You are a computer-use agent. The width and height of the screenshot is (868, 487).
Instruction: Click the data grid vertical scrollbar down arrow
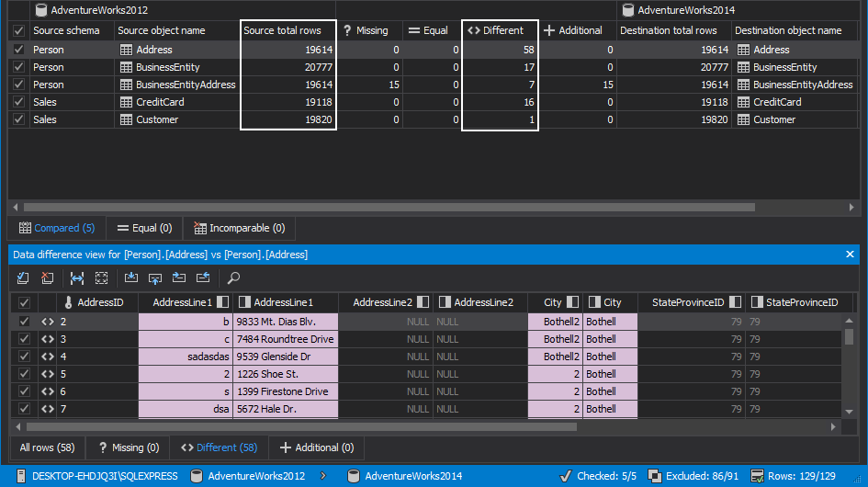click(x=850, y=412)
